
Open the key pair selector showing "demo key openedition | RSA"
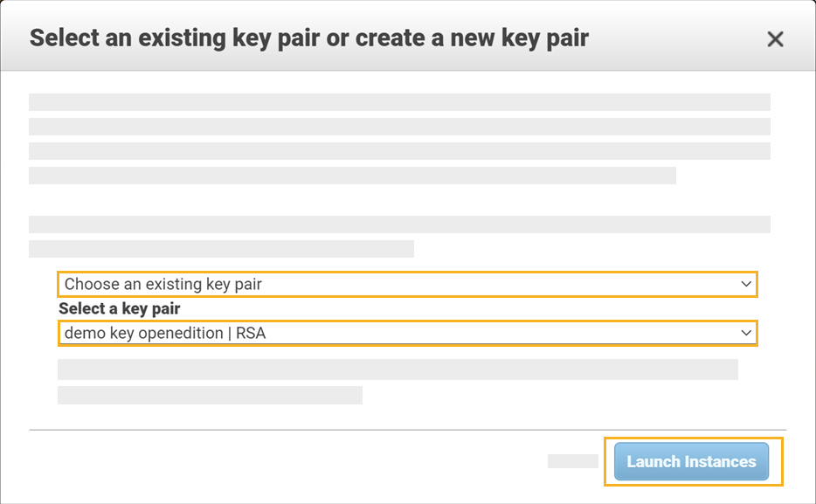click(x=406, y=333)
